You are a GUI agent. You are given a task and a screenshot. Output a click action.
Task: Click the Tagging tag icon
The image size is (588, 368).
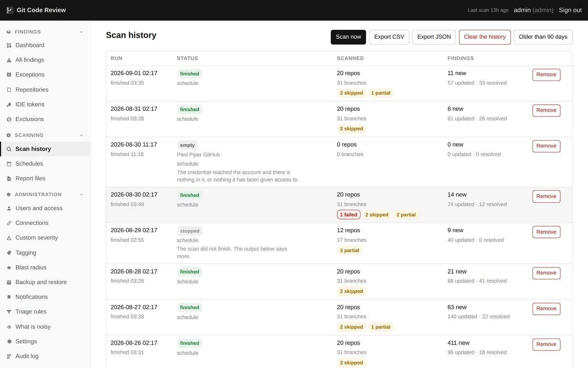click(9, 253)
